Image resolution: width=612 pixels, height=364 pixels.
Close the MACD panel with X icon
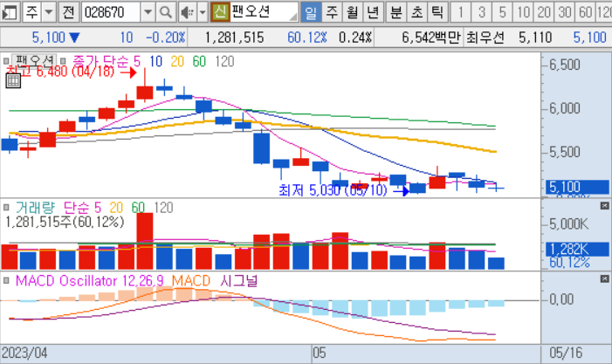tap(604, 278)
